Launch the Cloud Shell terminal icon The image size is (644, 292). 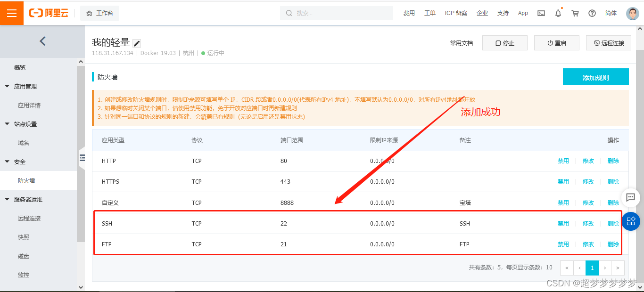(541, 13)
